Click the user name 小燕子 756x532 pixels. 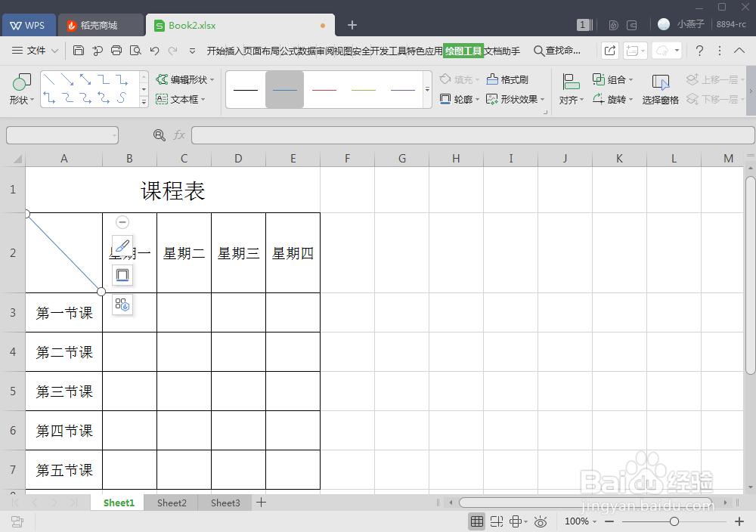(690, 24)
